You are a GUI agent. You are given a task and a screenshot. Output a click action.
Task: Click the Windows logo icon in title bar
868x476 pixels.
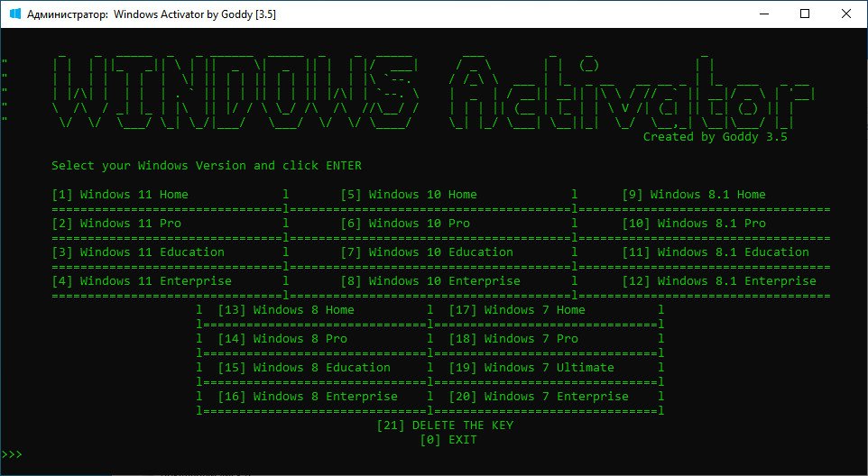(15, 14)
